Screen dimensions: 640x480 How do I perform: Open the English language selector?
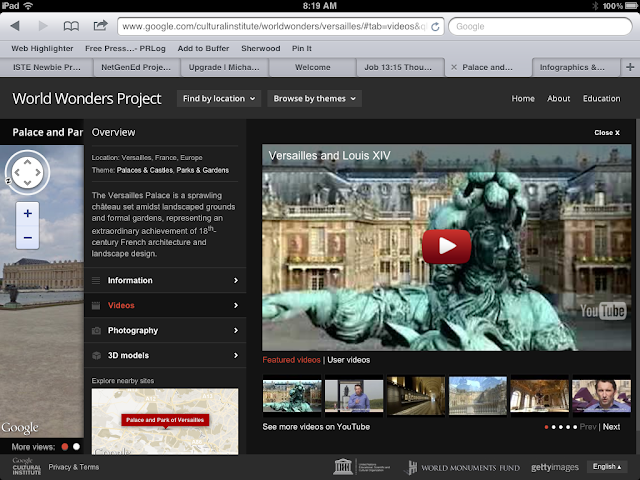[x=607, y=467]
